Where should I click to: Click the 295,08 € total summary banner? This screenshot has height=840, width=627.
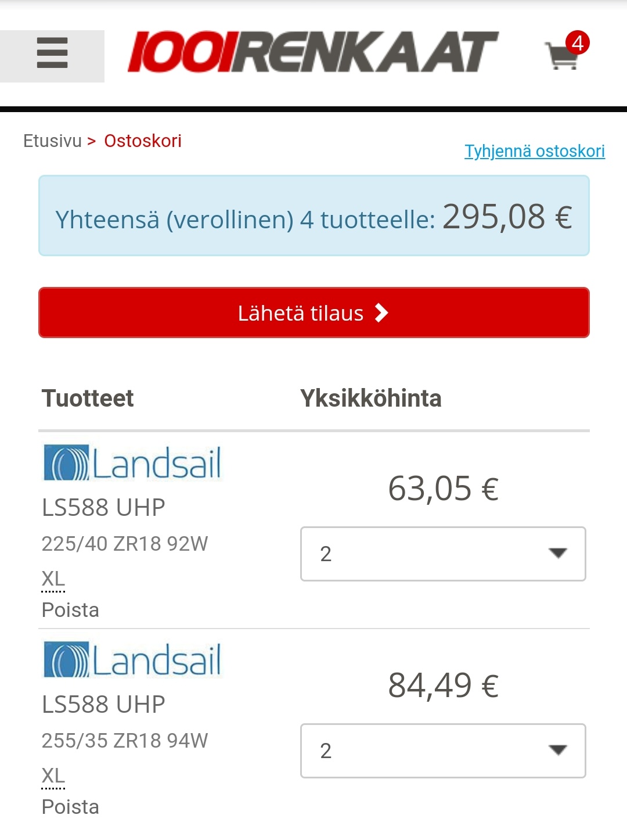tap(313, 216)
